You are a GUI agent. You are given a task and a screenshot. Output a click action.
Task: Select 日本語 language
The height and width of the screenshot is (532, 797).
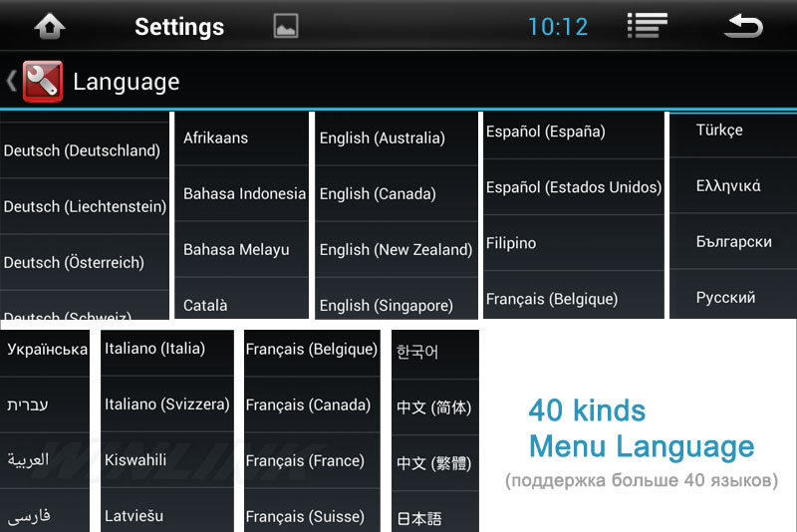pos(418,518)
